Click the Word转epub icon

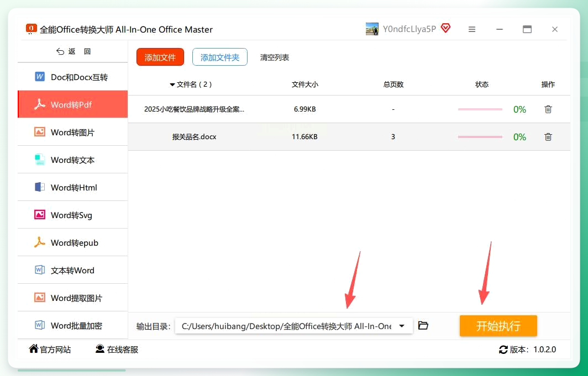click(x=40, y=242)
